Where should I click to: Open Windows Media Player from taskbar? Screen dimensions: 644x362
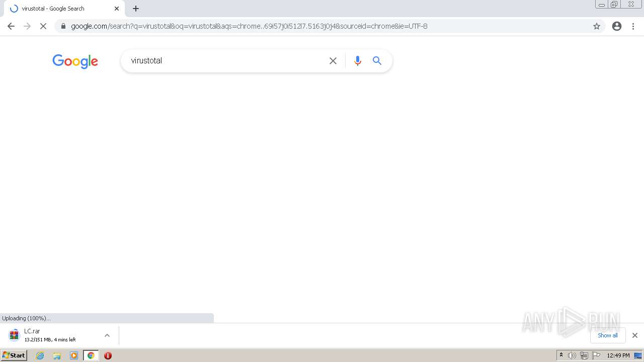tap(74, 355)
